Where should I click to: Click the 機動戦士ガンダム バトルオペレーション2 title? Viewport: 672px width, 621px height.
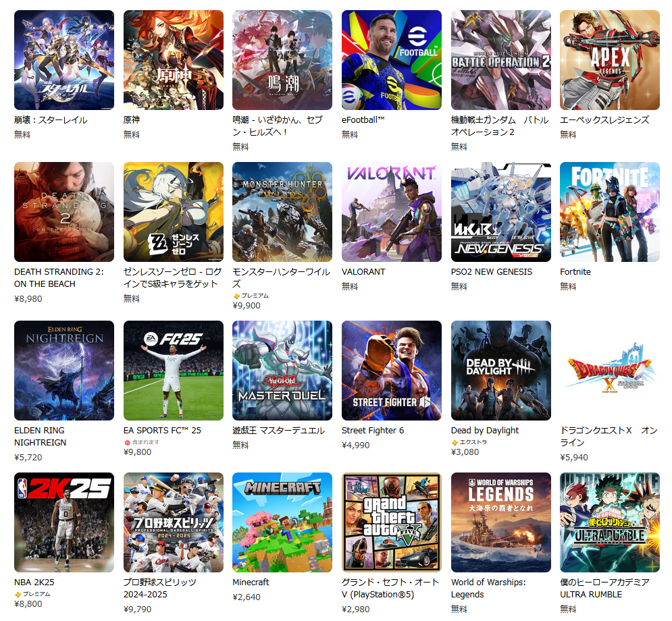click(500, 126)
